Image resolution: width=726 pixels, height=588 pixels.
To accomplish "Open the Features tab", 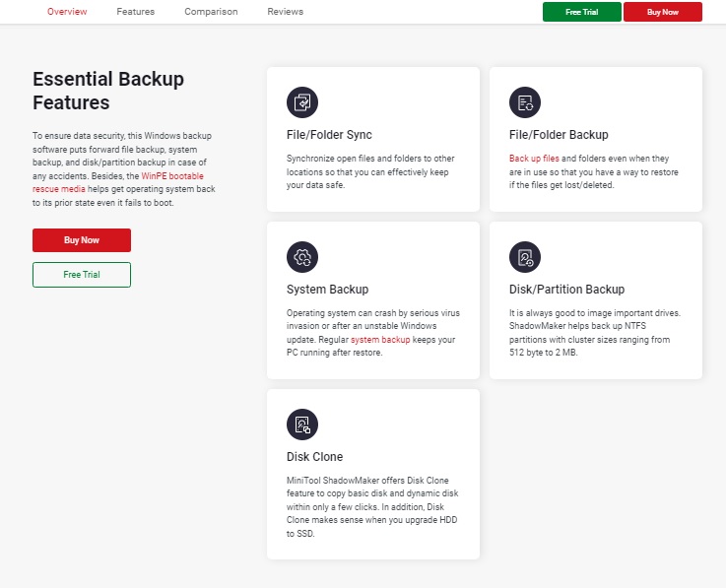I will click(135, 12).
